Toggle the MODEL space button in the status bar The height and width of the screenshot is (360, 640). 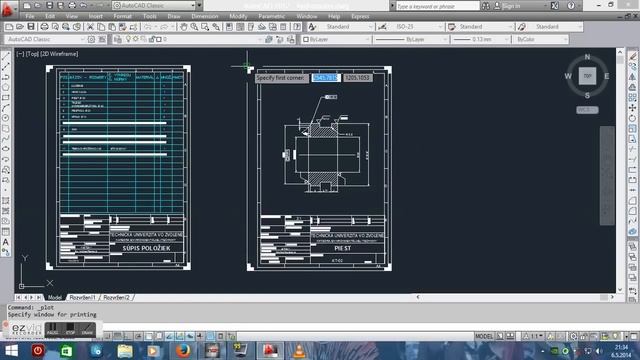pos(484,336)
